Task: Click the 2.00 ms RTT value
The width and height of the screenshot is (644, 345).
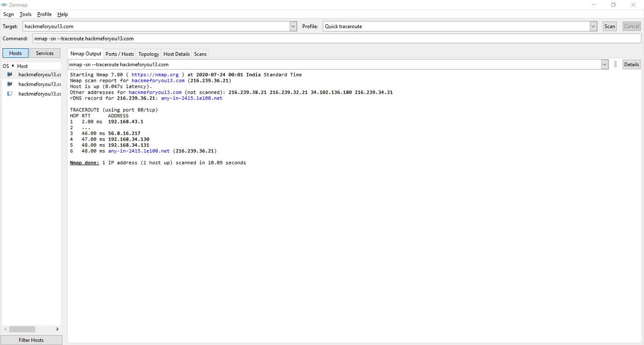Action: [x=92, y=122]
